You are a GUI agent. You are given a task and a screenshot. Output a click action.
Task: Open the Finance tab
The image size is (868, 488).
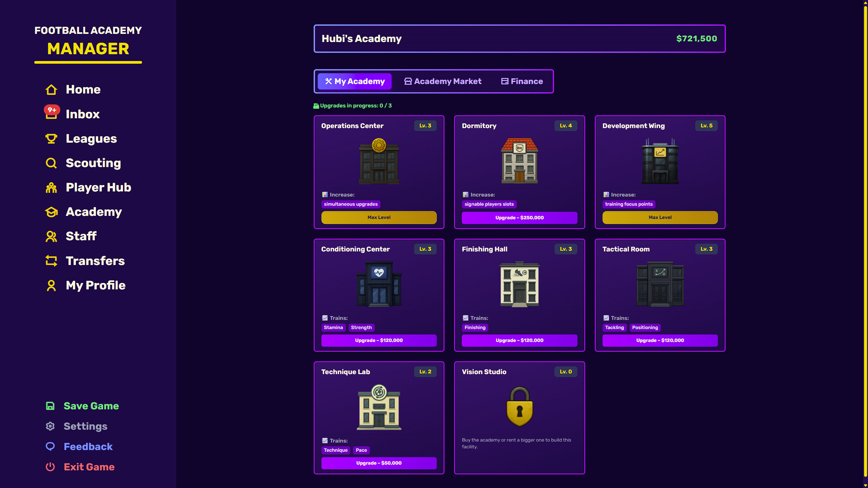tap(522, 81)
